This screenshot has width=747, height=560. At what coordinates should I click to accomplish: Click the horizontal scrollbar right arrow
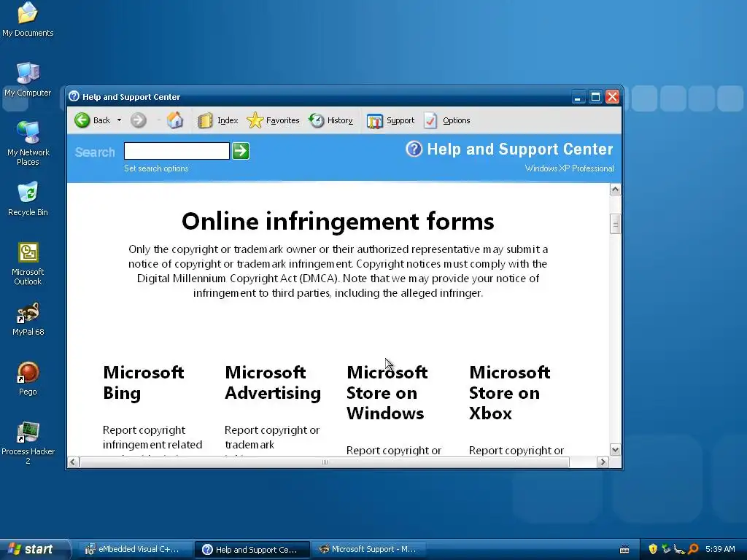tap(603, 462)
